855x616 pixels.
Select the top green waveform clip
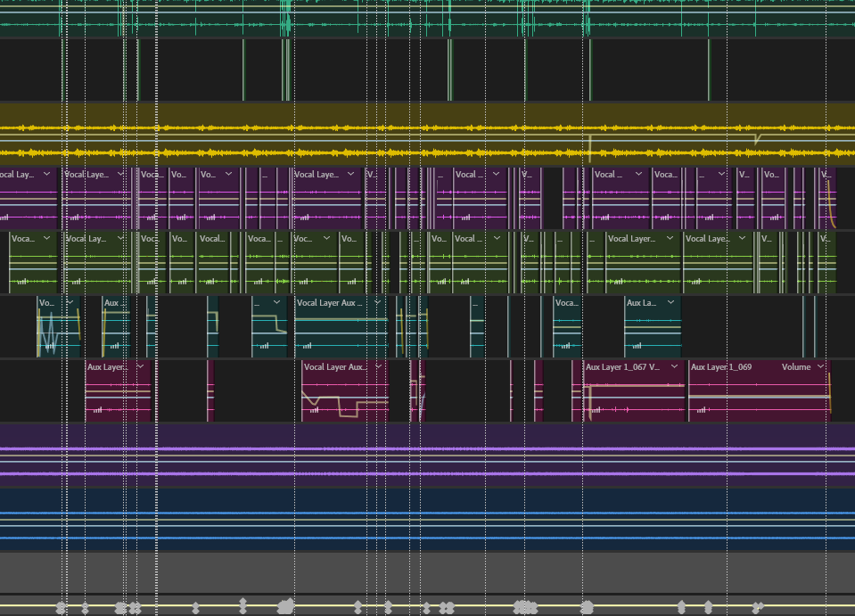click(428, 19)
